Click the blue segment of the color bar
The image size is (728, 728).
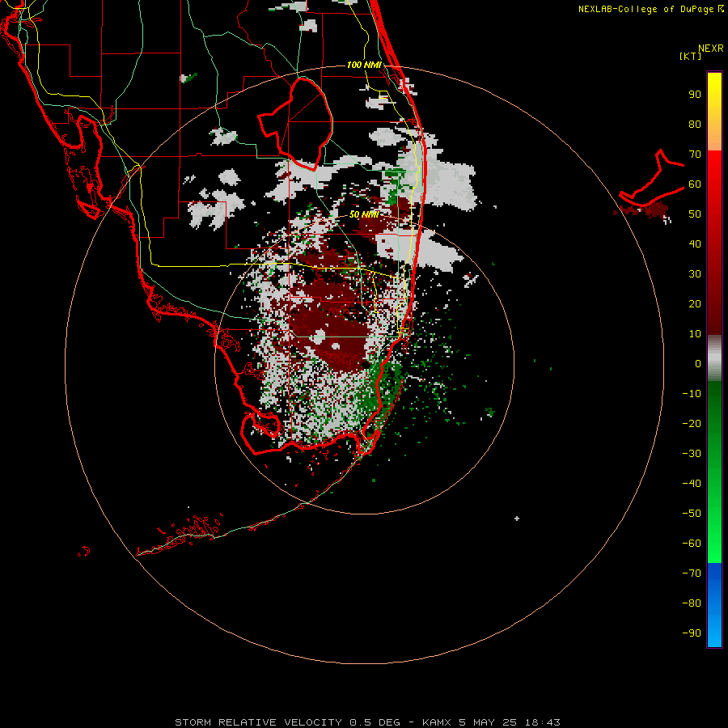(x=714, y=605)
